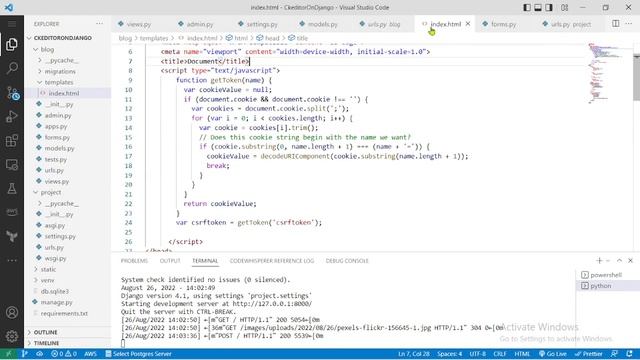Split the editor right
Viewport: 640px width, 360px height.
click(x=616, y=24)
